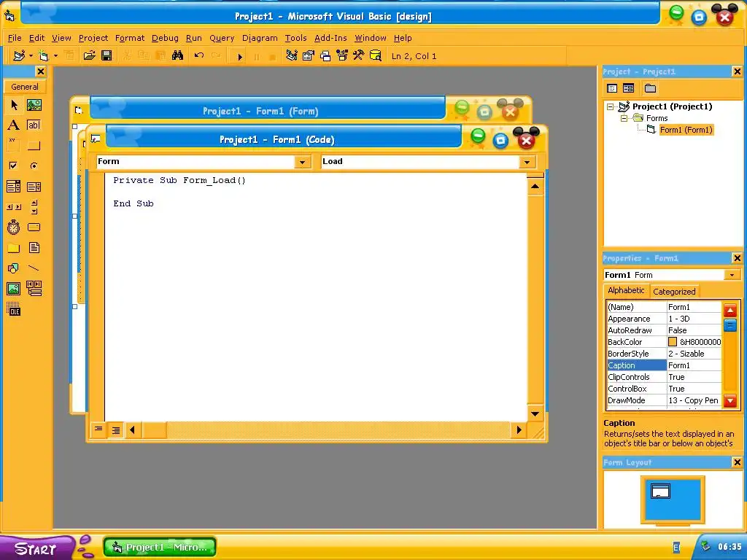Image resolution: width=747 pixels, height=560 pixels.
Task: Select the Timer control tool
Action: (x=14, y=227)
